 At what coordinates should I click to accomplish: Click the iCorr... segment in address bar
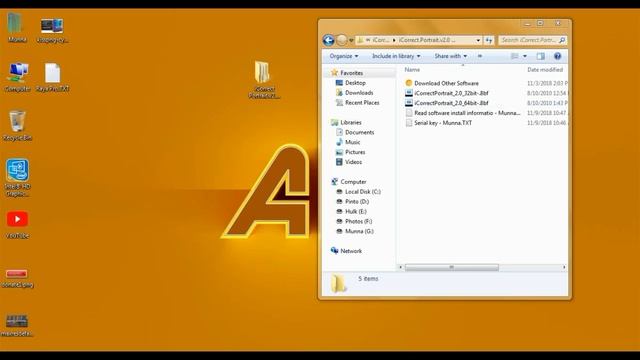(x=380, y=40)
